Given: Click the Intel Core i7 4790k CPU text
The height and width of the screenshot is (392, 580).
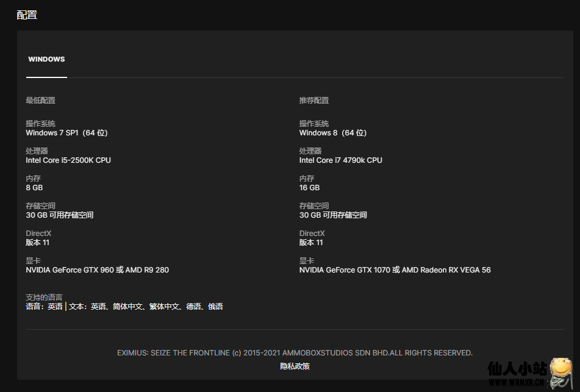Looking at the screenshot, I should point(340,160).
